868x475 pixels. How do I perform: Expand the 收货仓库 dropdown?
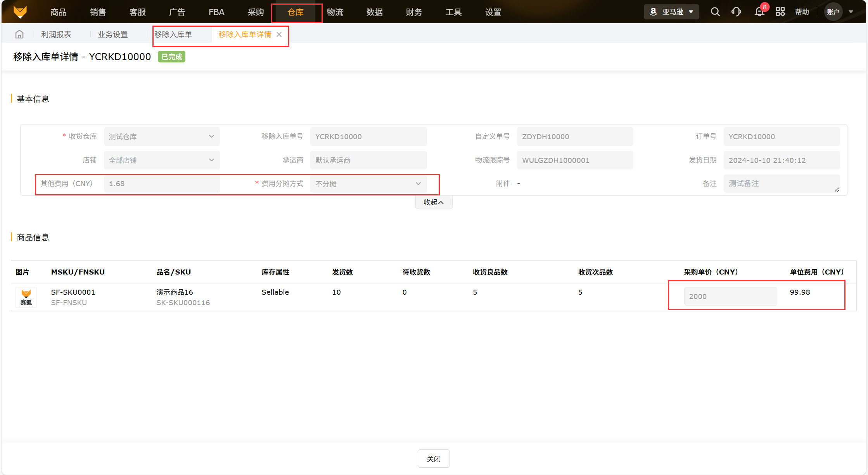pos(162,136)
